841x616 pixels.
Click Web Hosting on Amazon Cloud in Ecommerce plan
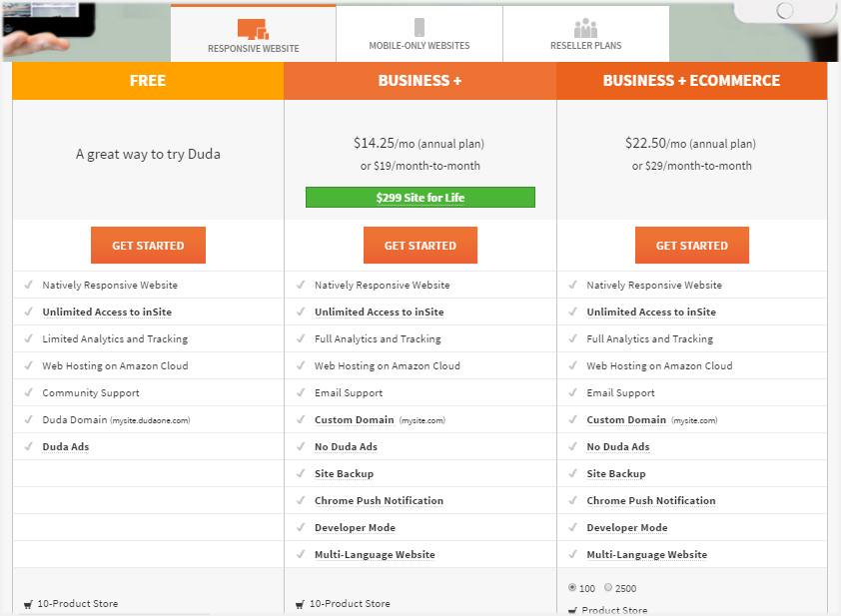(659, 365)
